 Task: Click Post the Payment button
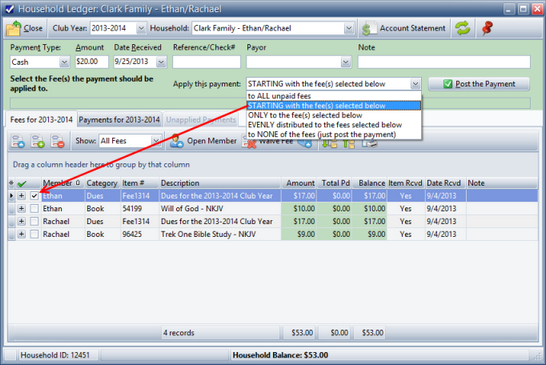click(x=479, y=84)
